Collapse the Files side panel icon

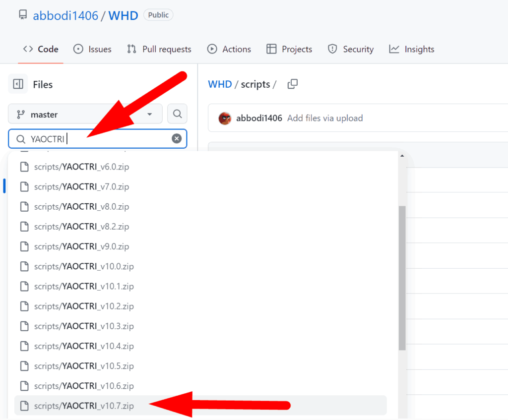(18, 84)
